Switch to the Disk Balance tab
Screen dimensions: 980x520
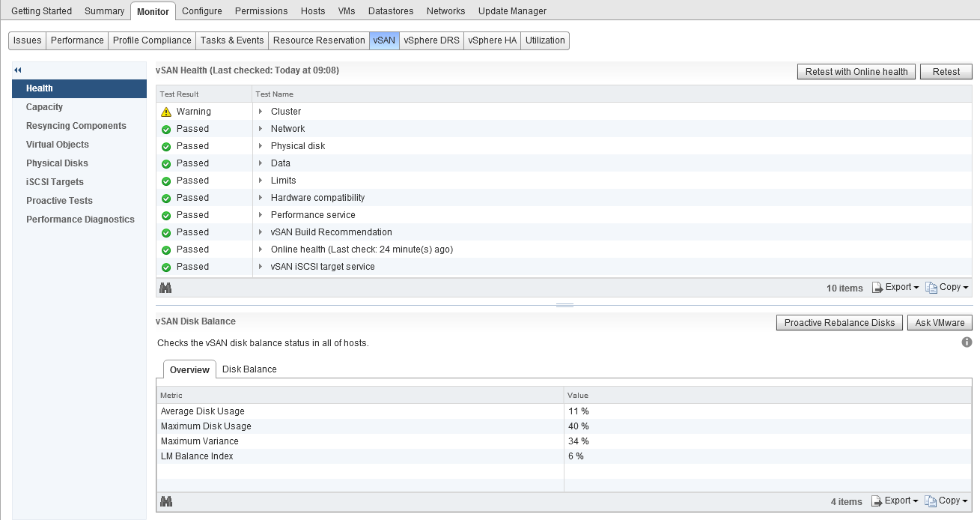coord(249,369)
